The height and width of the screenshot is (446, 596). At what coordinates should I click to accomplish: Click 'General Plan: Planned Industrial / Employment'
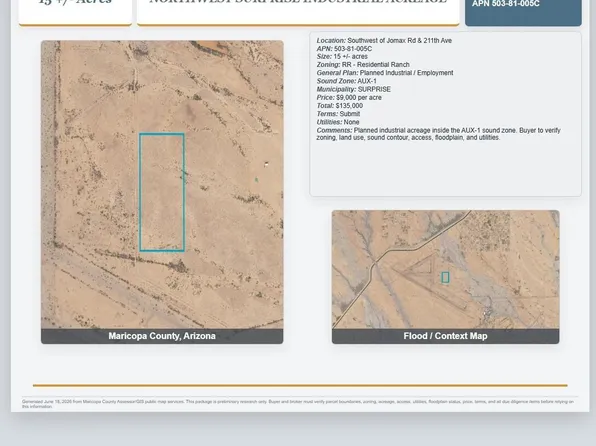coord(385,73)
